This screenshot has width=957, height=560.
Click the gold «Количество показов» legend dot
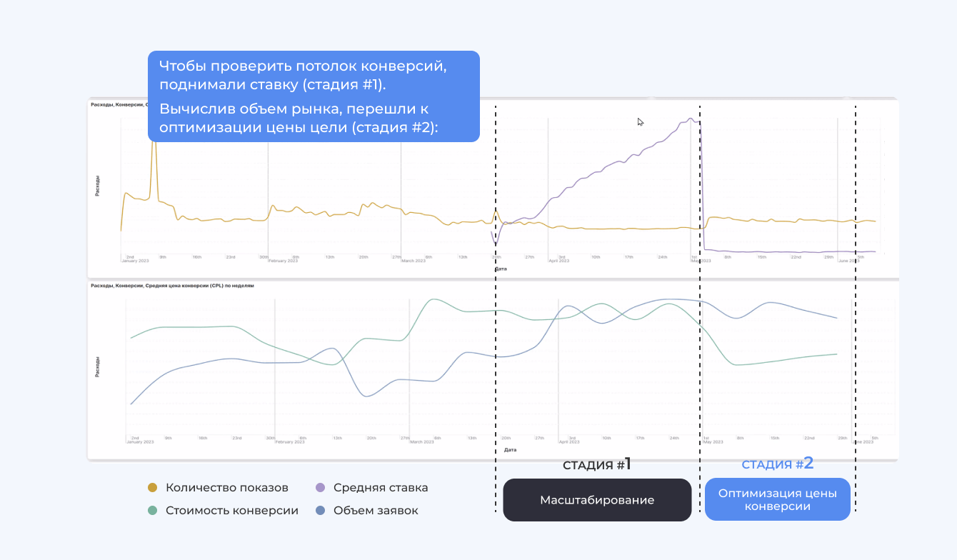(152, 488)
